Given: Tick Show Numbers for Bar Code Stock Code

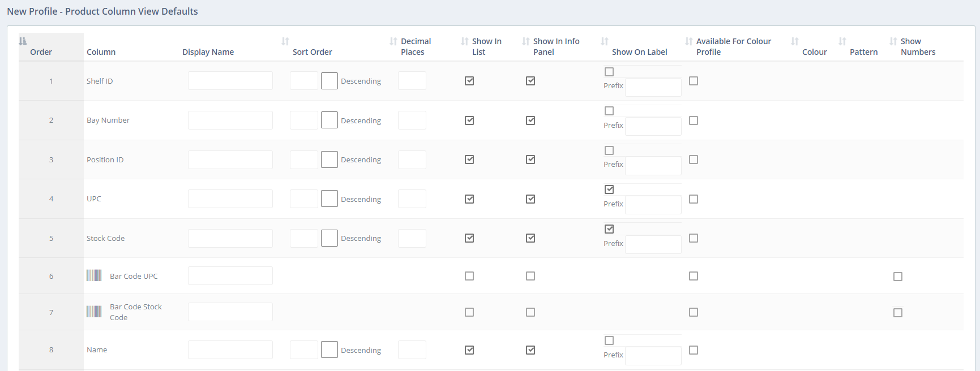Looking at the screenshot, I should pyautogui.click(x=898, y=313).
